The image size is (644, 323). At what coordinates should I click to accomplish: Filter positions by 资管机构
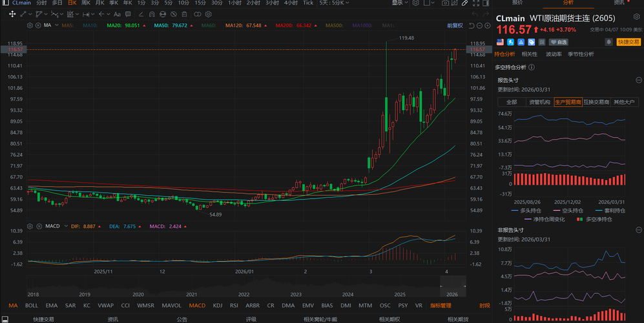[539, 102]
